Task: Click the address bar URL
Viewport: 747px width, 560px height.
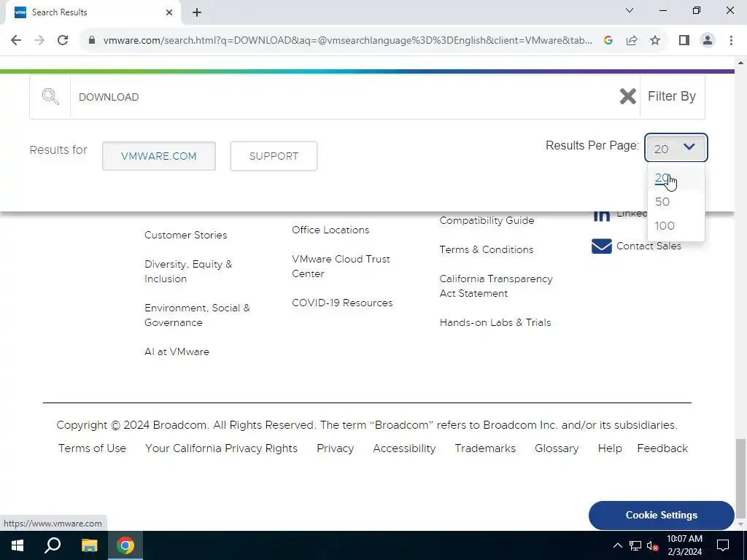Action: click(x=348, y=40)
